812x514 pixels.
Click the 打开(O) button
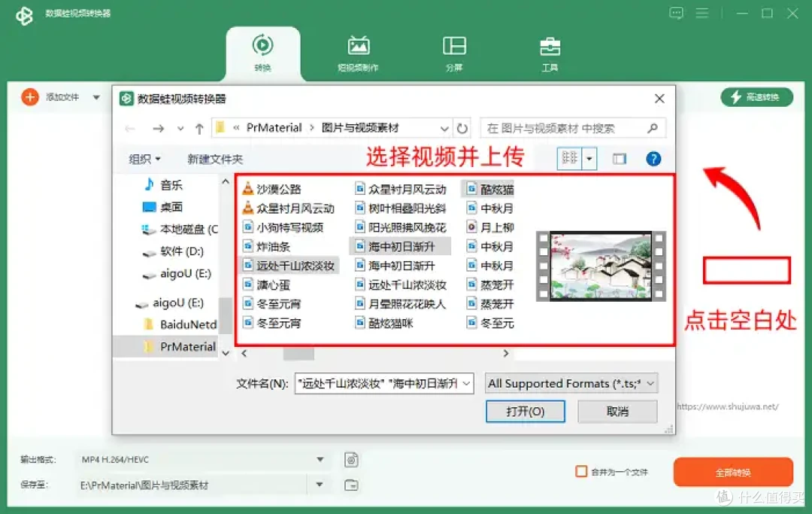525,412
